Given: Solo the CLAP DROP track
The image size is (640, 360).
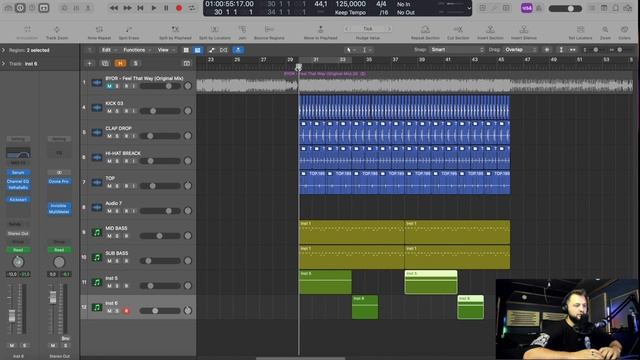Looking at the screenshot, I should (117, 136).
